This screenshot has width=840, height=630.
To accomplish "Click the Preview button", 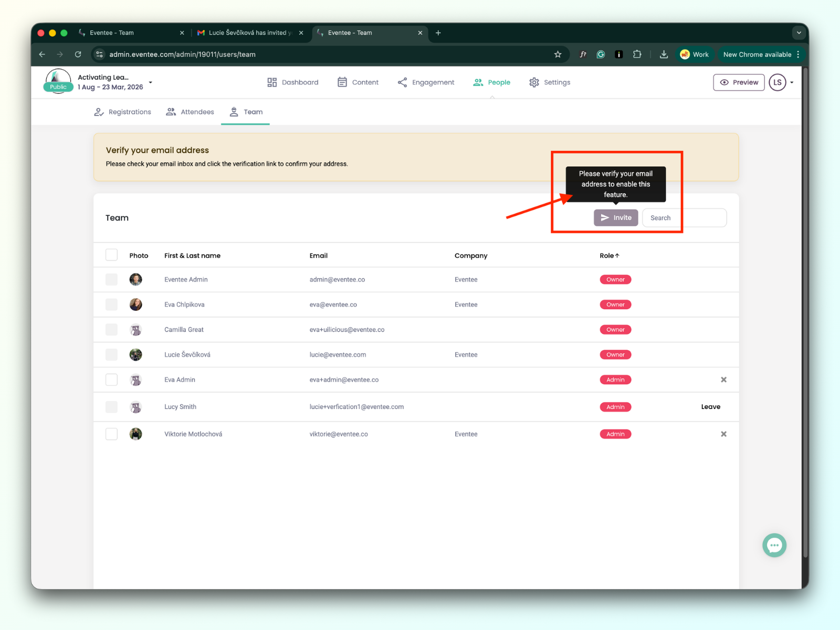I will pos(739,82).
